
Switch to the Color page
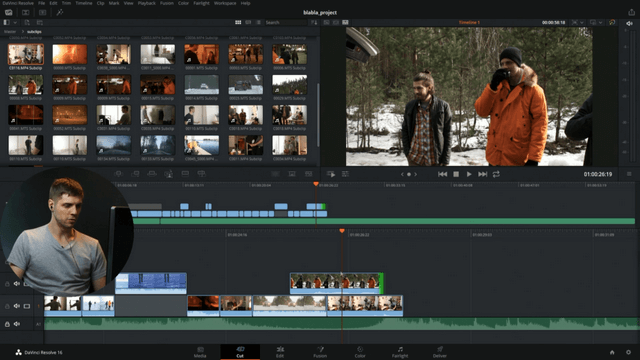[x=360, y=352]
